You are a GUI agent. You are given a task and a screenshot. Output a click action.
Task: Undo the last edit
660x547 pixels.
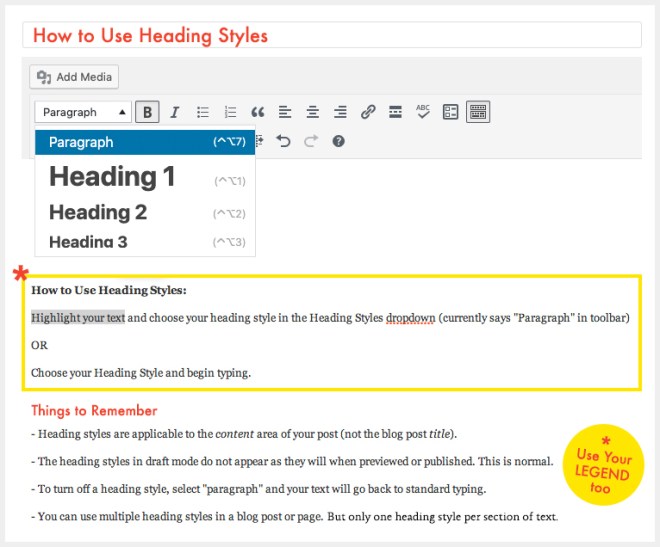click(x=283, y=142)
